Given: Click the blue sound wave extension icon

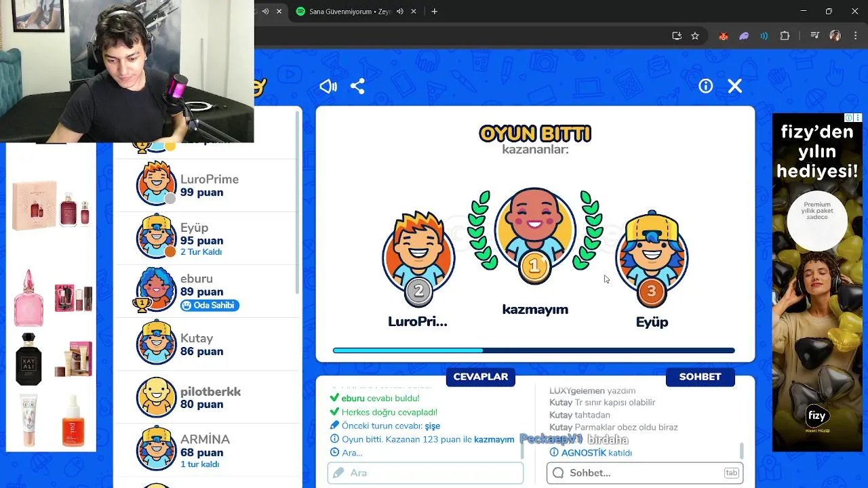Looking at the screenshot, I should 764,36.
